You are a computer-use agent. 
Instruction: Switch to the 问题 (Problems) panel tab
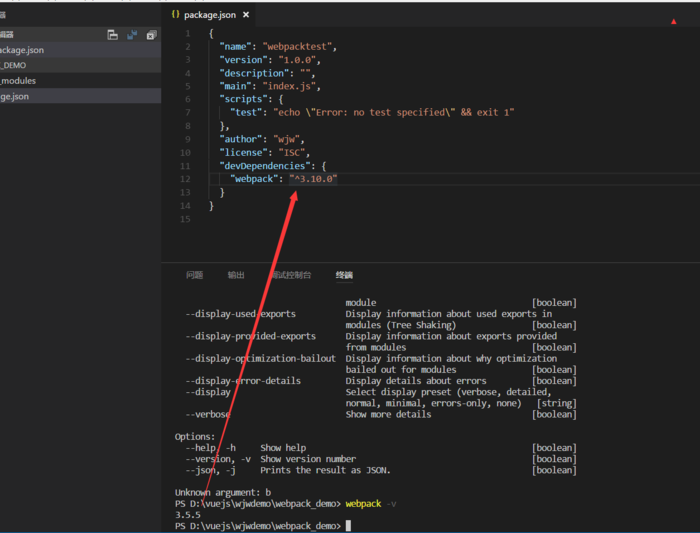[195, 275]
